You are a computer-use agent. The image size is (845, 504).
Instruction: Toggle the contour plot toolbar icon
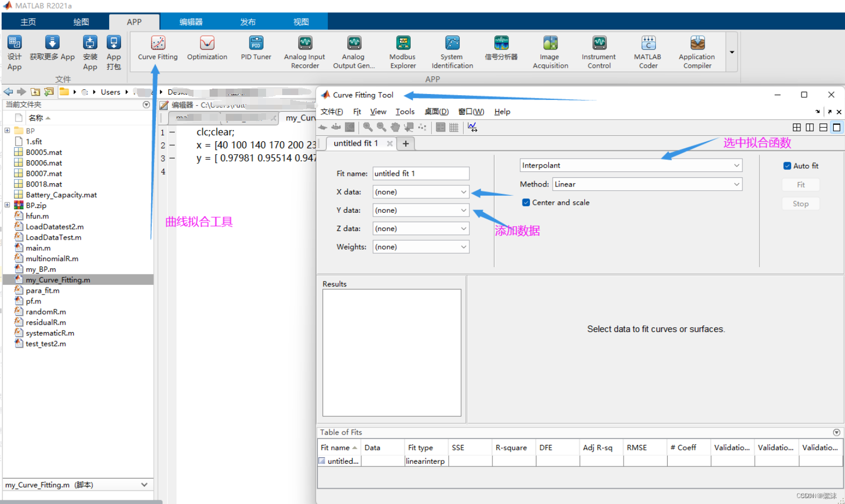pos(349,127)
